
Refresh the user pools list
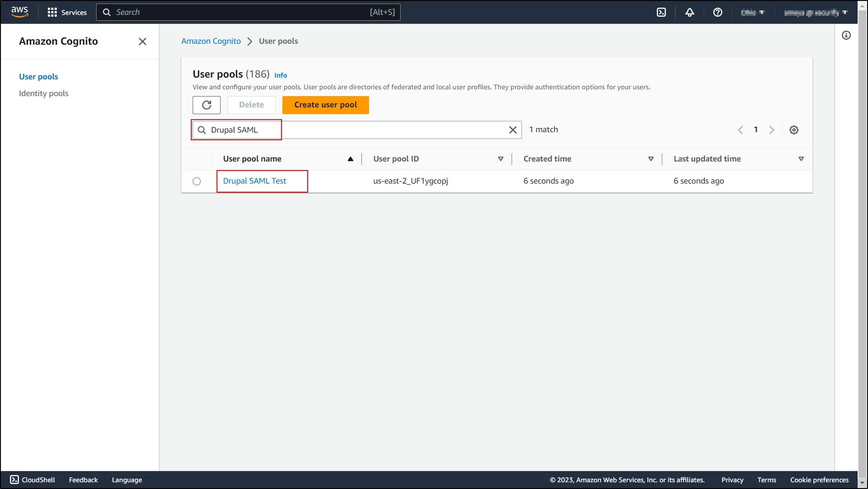207,105
